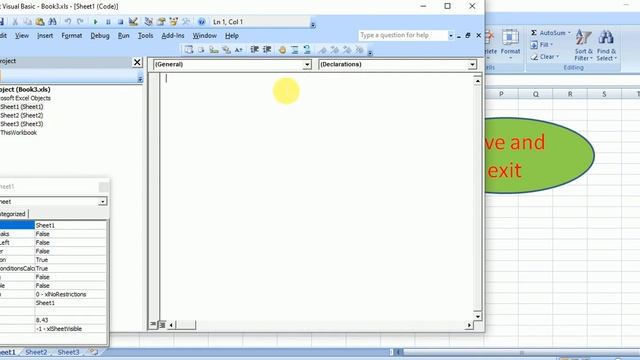Expand Edit toolbar options arrow

[370, 53]
